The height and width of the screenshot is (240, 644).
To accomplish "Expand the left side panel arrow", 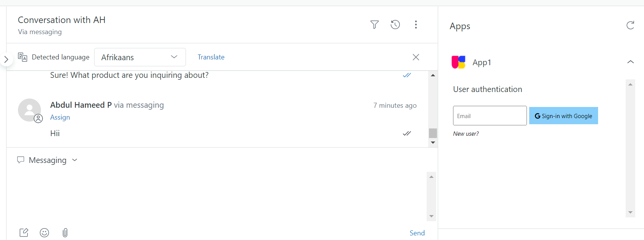I will (6, 59).
